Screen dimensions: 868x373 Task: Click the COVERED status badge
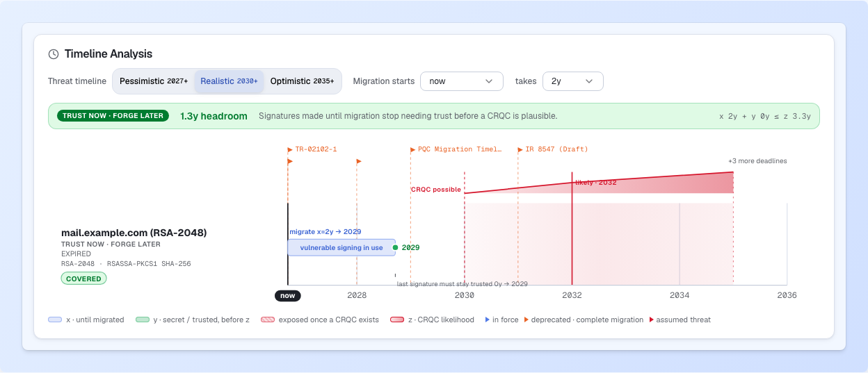tap(83, 279)
